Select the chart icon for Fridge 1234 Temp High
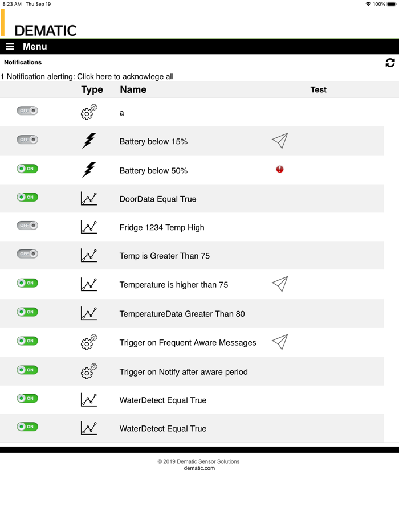The height and width of the screenshot is (532, 399). pyautogui.click(x=89, y=227)
